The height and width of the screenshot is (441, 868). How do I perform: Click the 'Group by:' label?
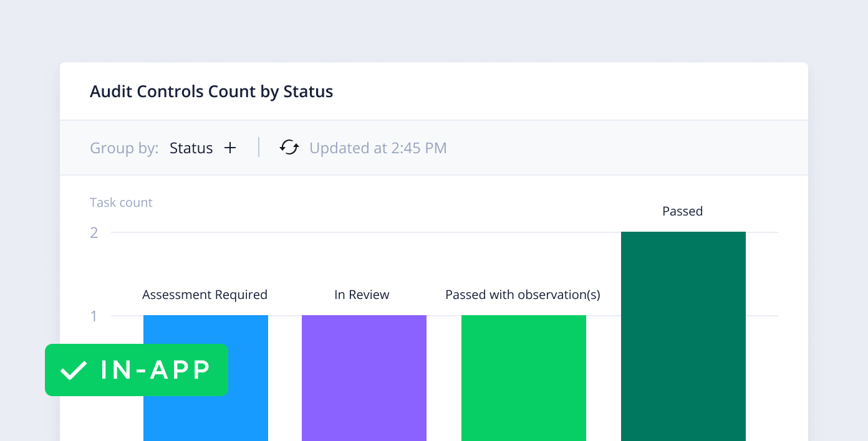pos(124,148)
